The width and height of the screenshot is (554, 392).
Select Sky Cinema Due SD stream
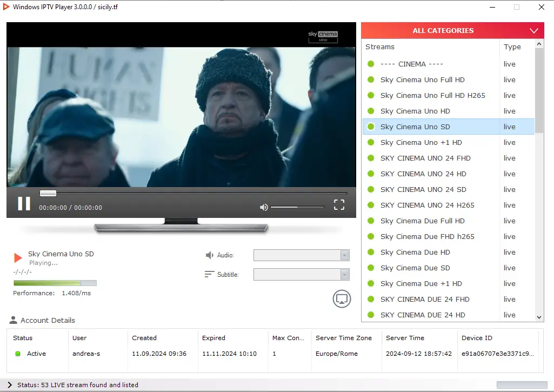(x=449, y=268)
